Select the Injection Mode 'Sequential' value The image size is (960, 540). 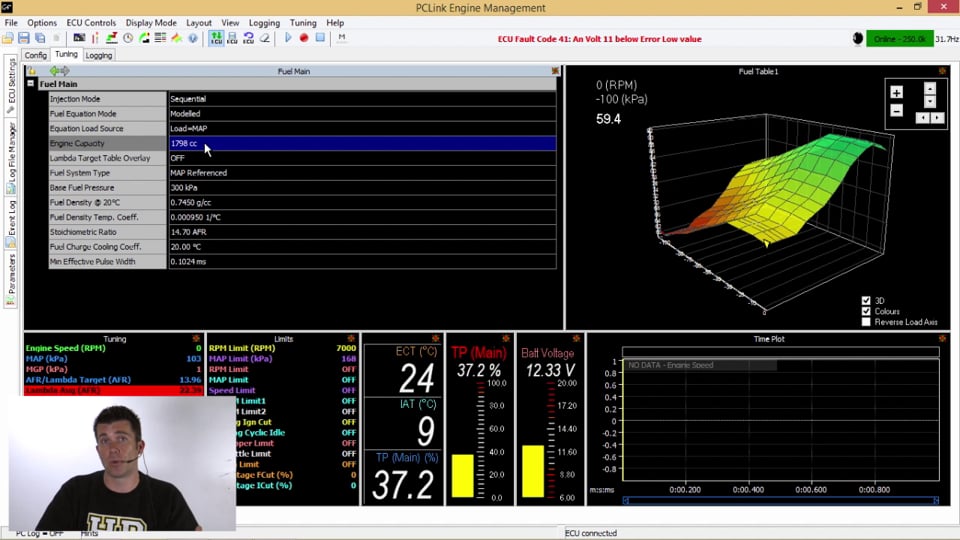(362, 99)
